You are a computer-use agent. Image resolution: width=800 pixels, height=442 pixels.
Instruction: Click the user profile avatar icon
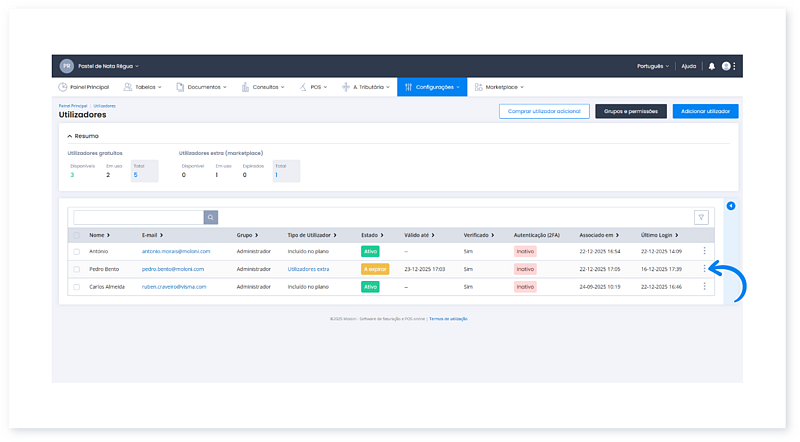(727, 66)
